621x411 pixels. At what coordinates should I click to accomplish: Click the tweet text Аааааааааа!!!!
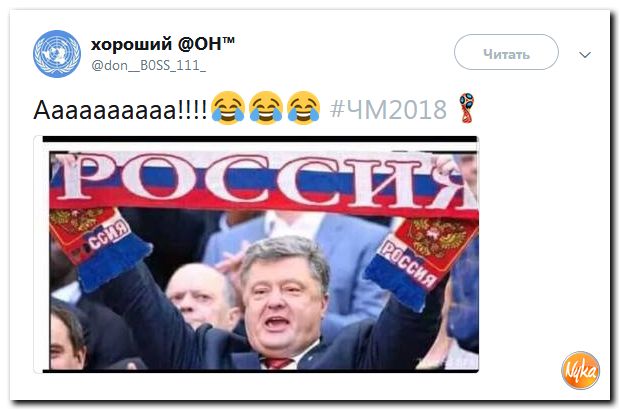click(x=120, y=110)
